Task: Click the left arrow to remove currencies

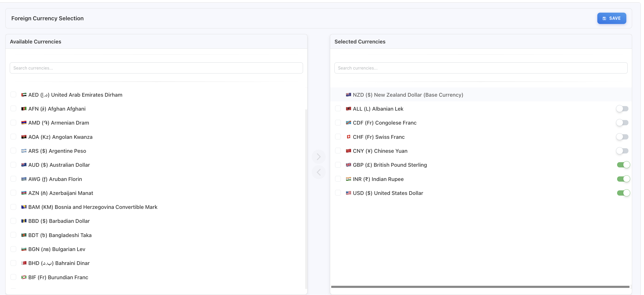Action: point(319,172)
